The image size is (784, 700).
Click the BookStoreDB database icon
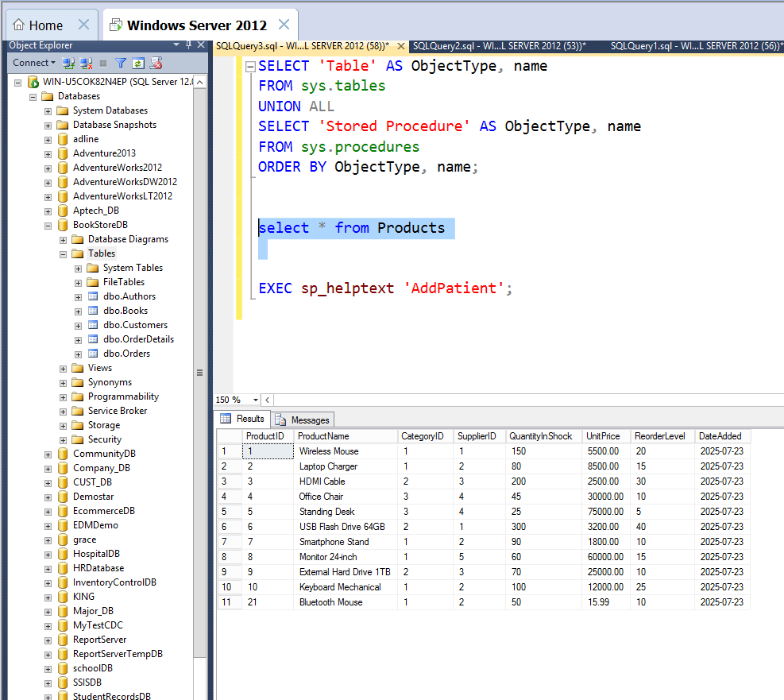(62, 225)
